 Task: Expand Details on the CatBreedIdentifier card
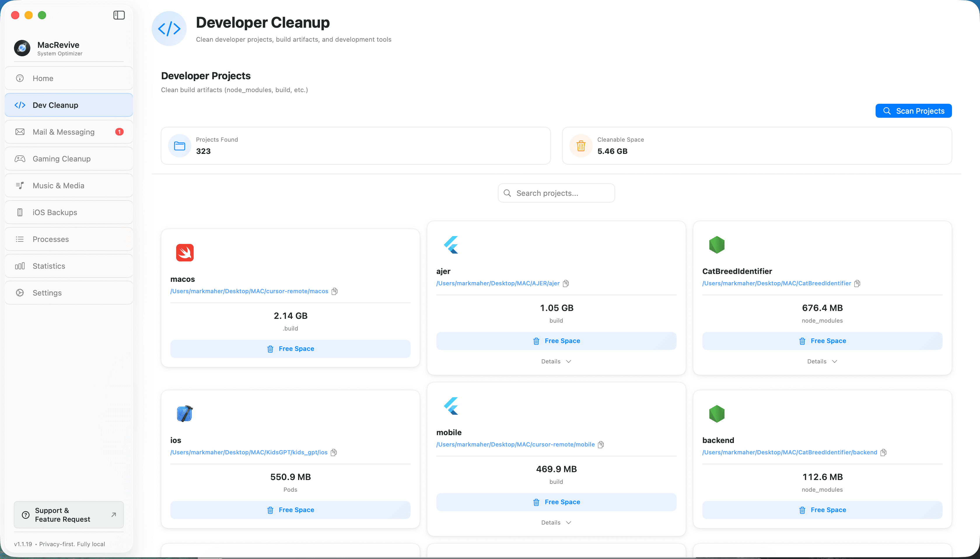(x=822, y=361)
